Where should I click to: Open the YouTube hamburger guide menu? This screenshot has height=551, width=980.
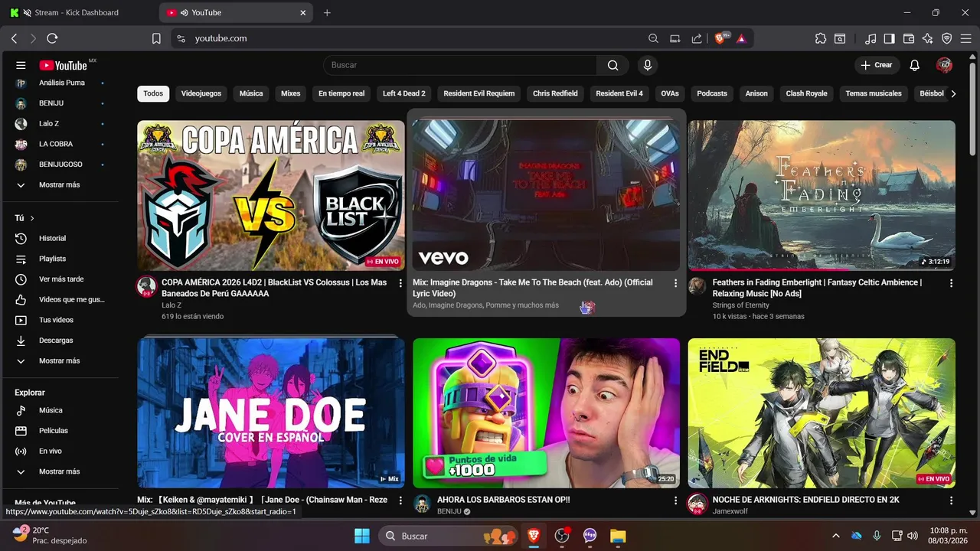click(21, 66)
